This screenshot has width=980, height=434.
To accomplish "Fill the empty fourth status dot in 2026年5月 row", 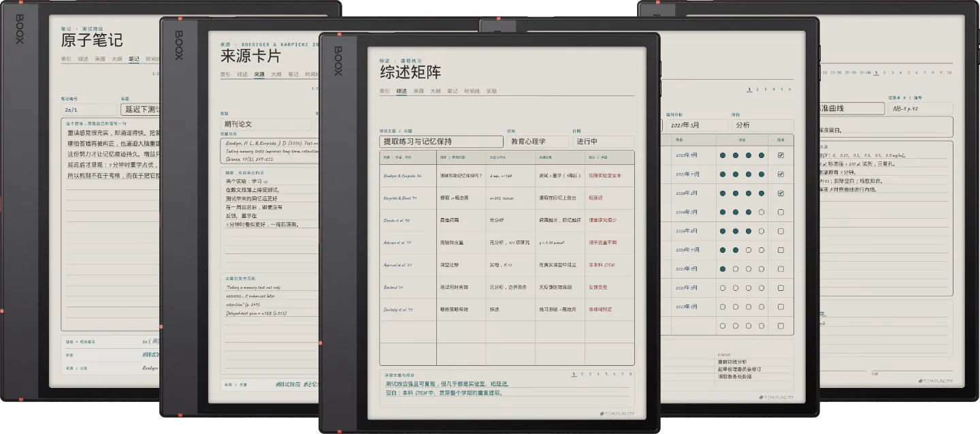I will [762, 212].
